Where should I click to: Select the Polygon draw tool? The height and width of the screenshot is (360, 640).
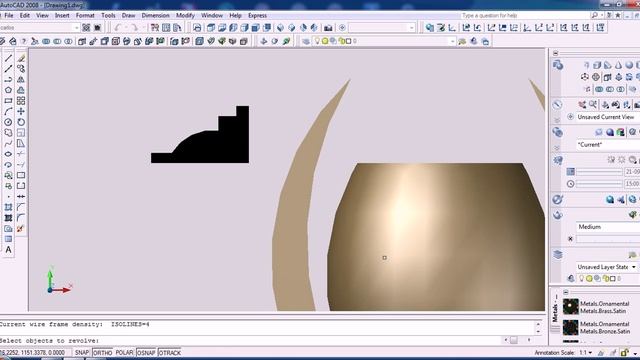tap(8, 90)
